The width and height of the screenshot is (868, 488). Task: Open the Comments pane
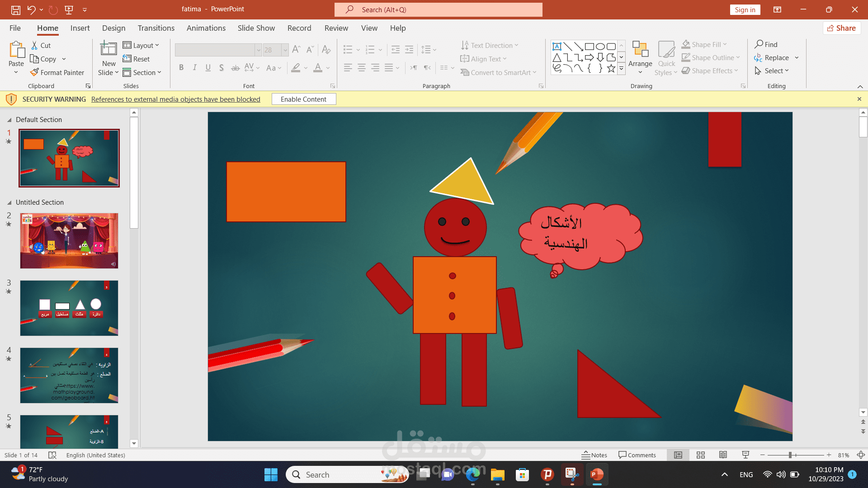[x=637, y=455]
